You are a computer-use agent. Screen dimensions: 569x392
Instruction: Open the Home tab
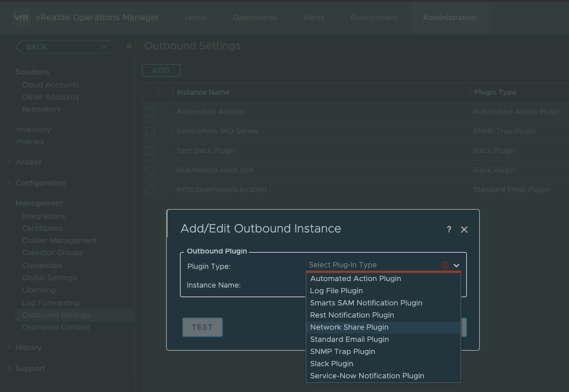point(196,17)
